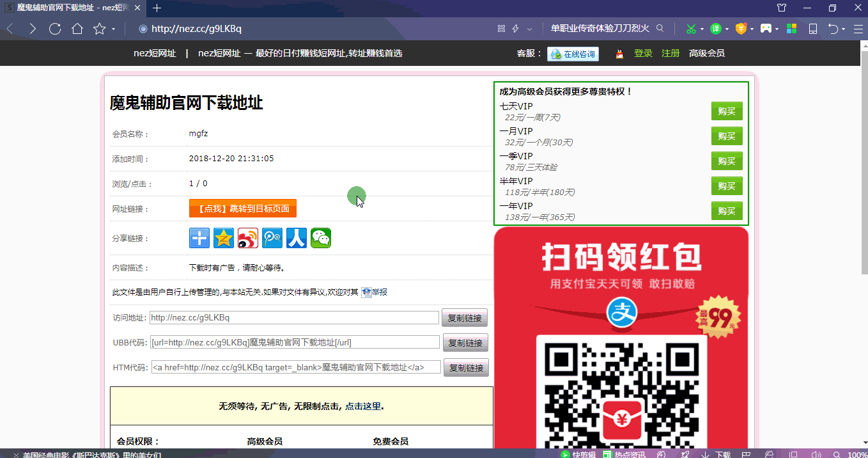Expand the translate dropdown arrow

click(727, 29)
